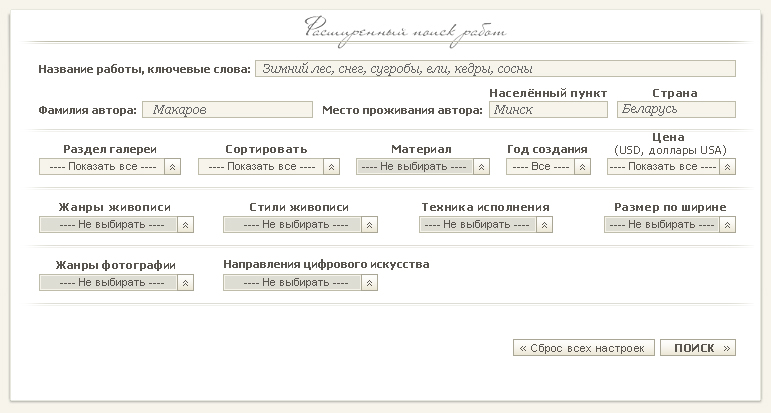Open the Жанры живописи dropdown
The image size is (771, 413).
click(116, 225)
